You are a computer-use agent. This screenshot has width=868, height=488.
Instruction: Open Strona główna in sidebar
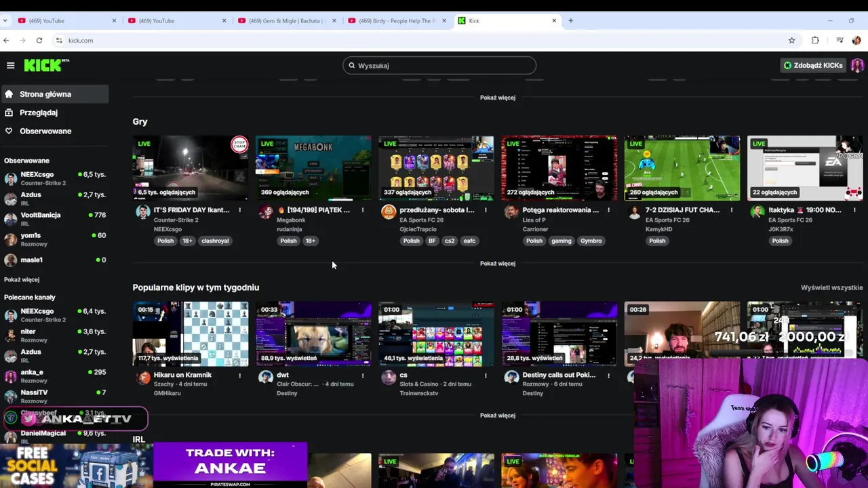(54, 94)
